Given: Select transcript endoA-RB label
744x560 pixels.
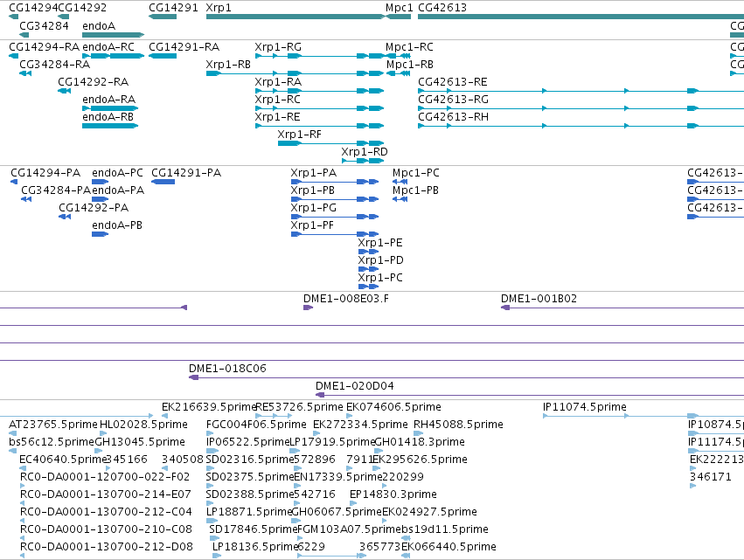Looking at the screenshot, I should (x=108, y=117).
